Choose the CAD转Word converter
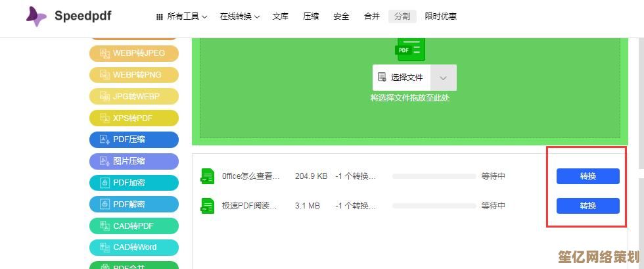Screen dimensions: 644x269 pyautogui.click(x=134, y=248)
